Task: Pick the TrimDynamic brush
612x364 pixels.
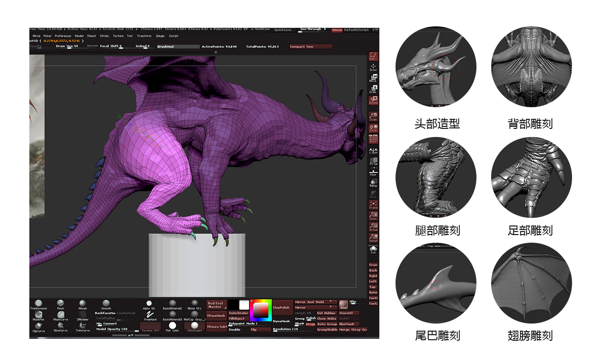Action: point(38,304)
